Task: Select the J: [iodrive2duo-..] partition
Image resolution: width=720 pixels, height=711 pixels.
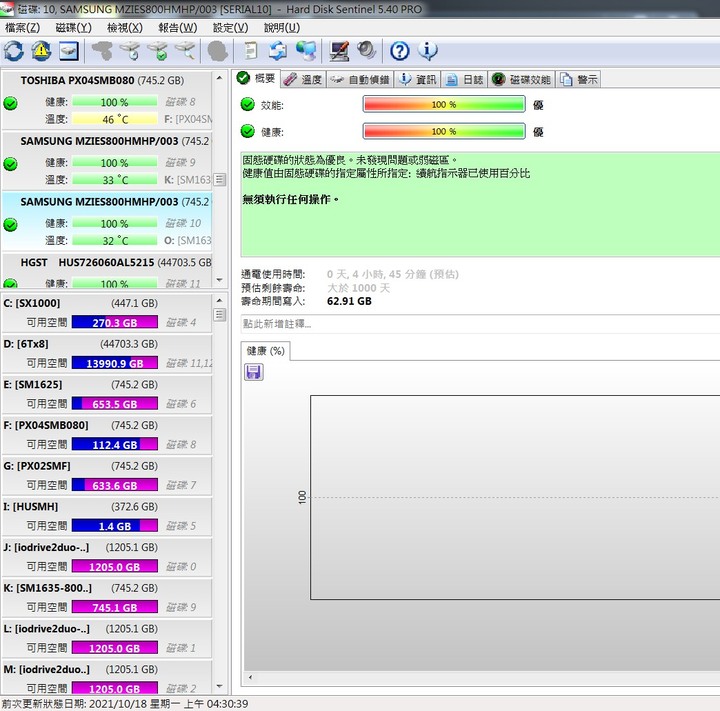Action: pos(107,557)
